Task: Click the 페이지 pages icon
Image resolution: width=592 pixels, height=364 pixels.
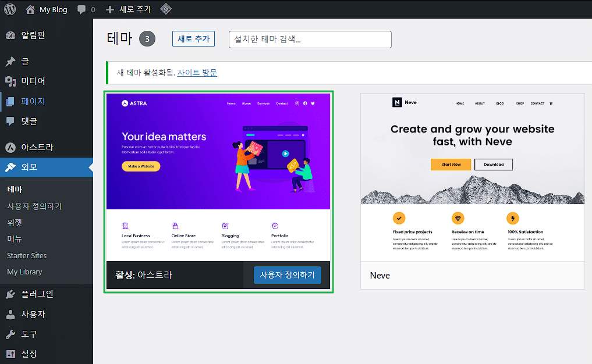Action: tap(10, 101)
